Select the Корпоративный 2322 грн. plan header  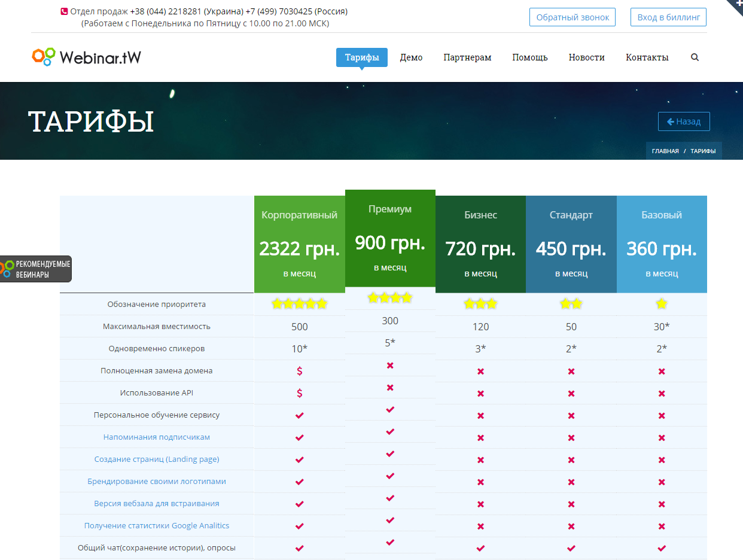click(300, 244)
